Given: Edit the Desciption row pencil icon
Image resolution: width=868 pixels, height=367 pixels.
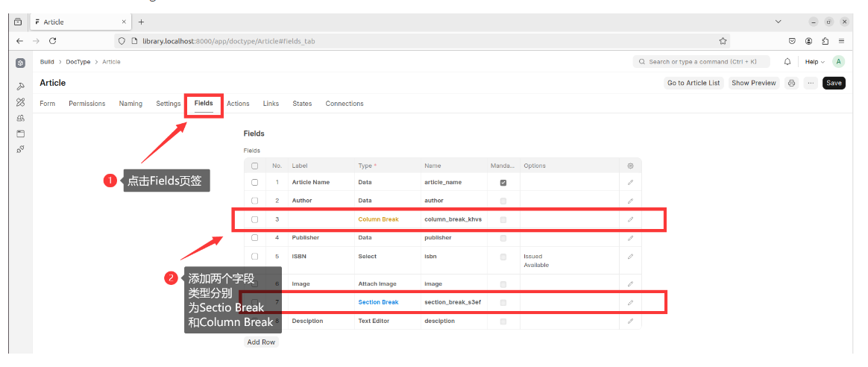Looking at the screenshot, I should [x=630, y=321].
